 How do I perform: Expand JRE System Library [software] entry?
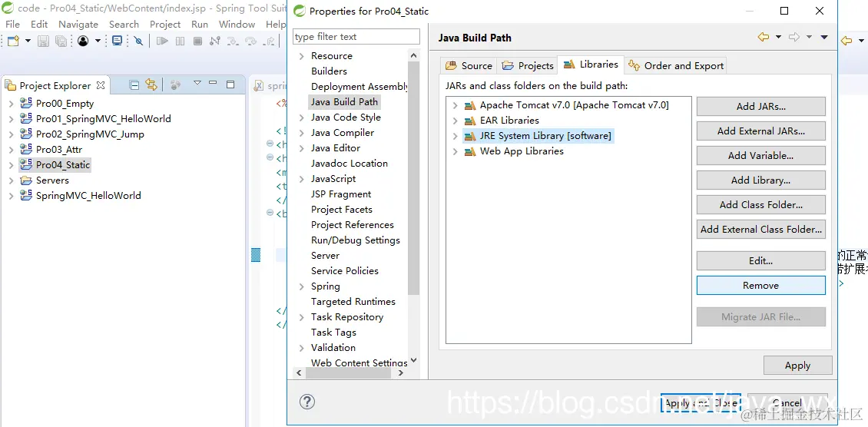455,136
